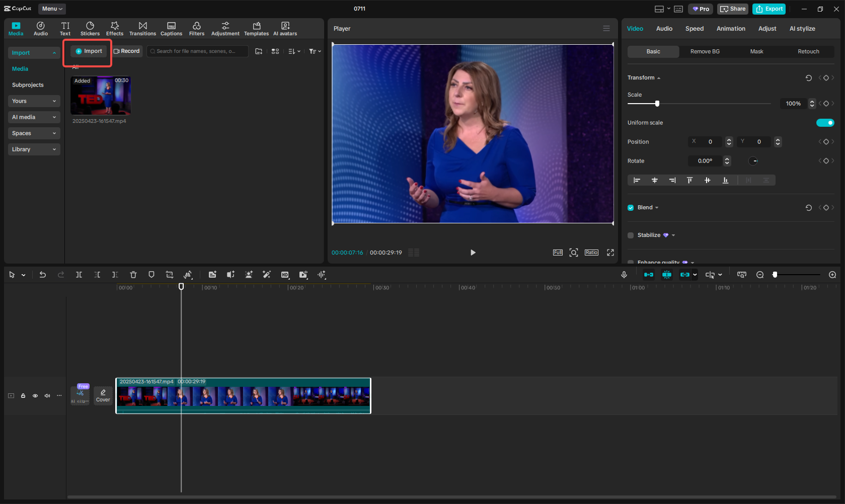845x504 pixels.
Task: Hide the video track with eye icon
Action: click(x=35, y=396)
